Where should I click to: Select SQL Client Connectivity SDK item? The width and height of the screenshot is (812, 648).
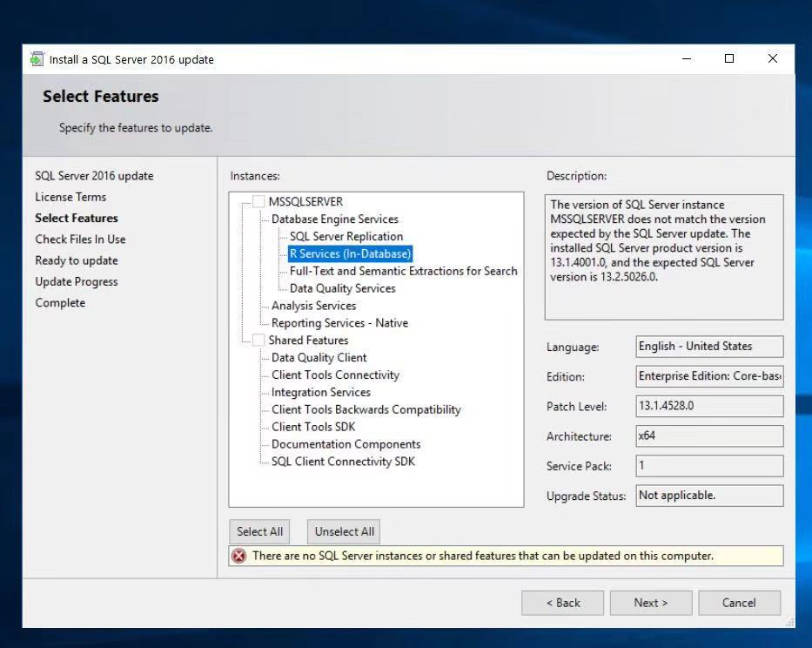point(343,461)
